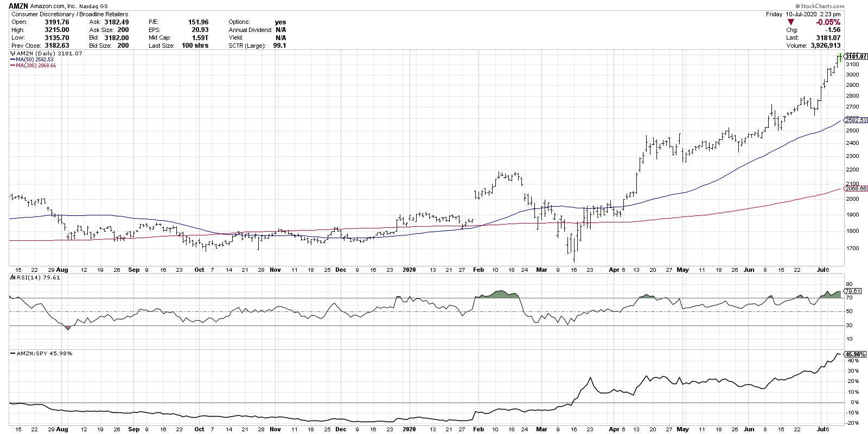Click the blue MA(50) legend line marker

12,60
